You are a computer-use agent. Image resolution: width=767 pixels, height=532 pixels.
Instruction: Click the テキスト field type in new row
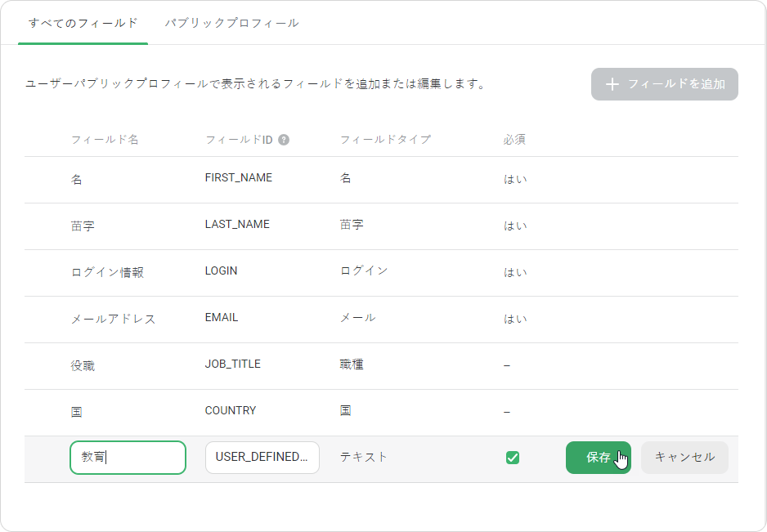tap(363, 457)
